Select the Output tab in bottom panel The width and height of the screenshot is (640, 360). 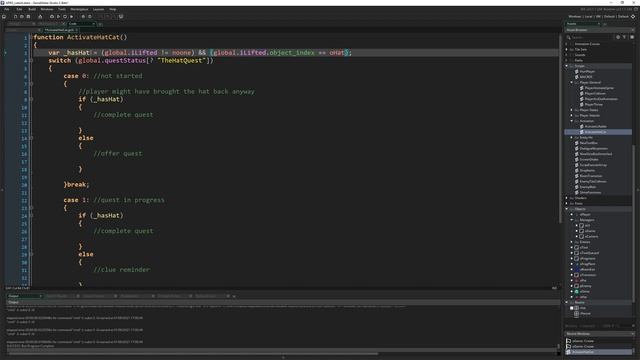click(x=24, y=296)
